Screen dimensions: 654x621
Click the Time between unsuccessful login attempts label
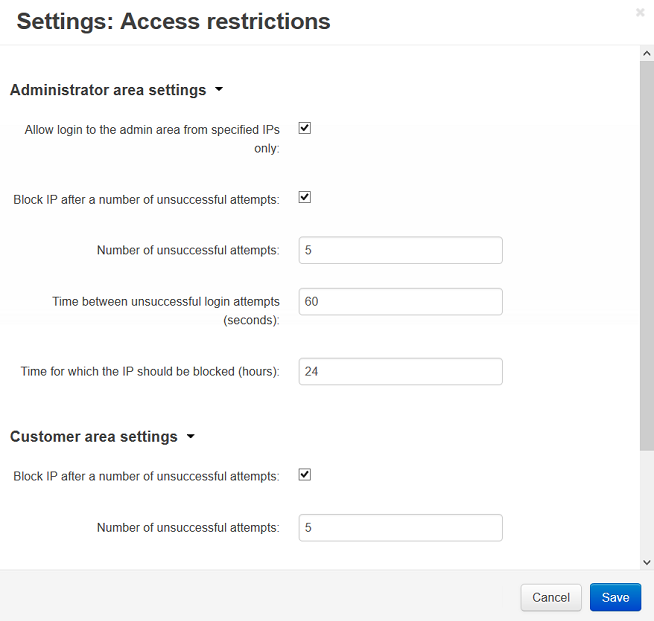pyautogui.click(x=166, y=311)
